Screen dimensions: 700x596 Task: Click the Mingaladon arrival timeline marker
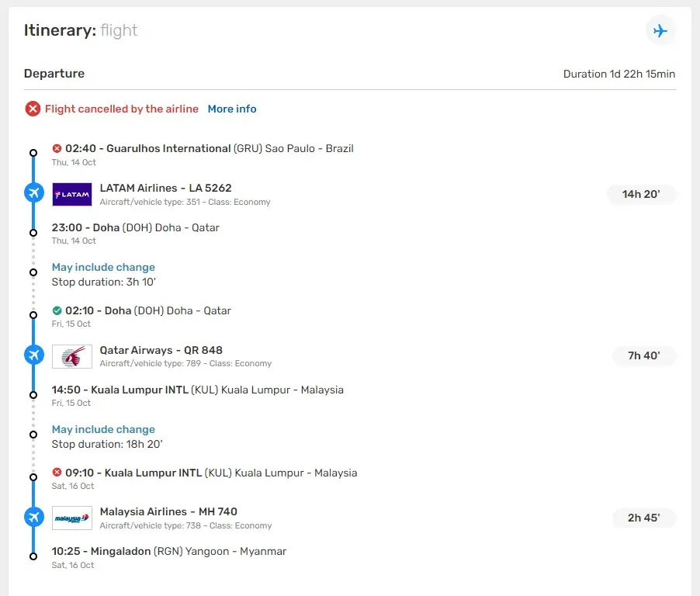[x=33, y=556]
